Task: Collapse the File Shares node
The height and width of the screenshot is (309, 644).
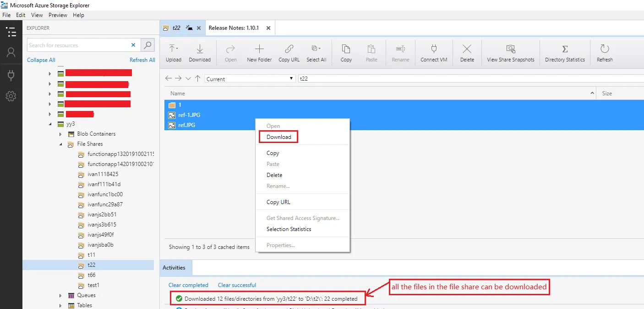Action: [x=60, y=144]
